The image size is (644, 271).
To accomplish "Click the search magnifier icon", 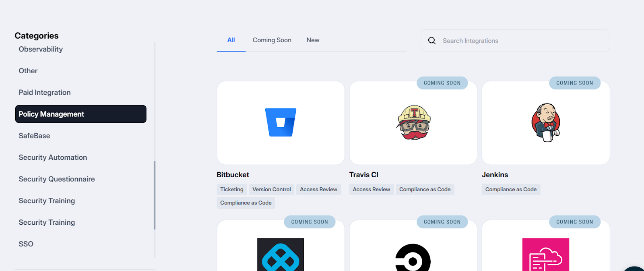I will tap(432, 41).
